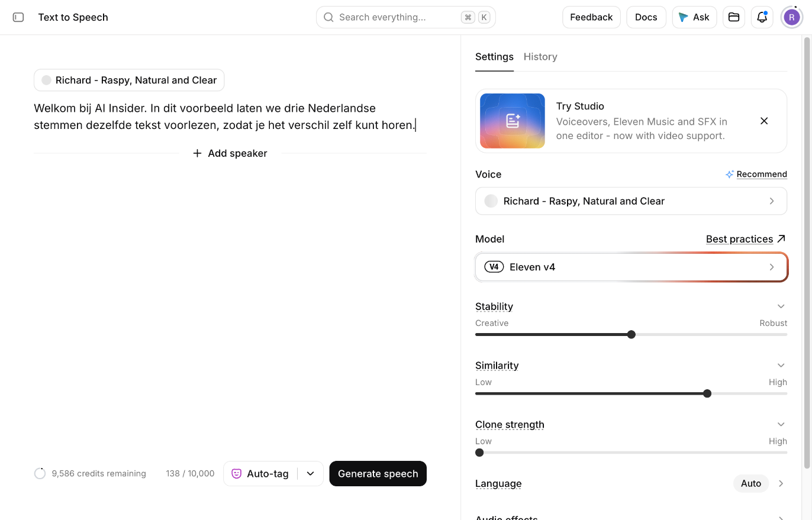Screen dimensions: 812x520
Task: Dismiss the Try Studio banner
Action: point(764,121)
